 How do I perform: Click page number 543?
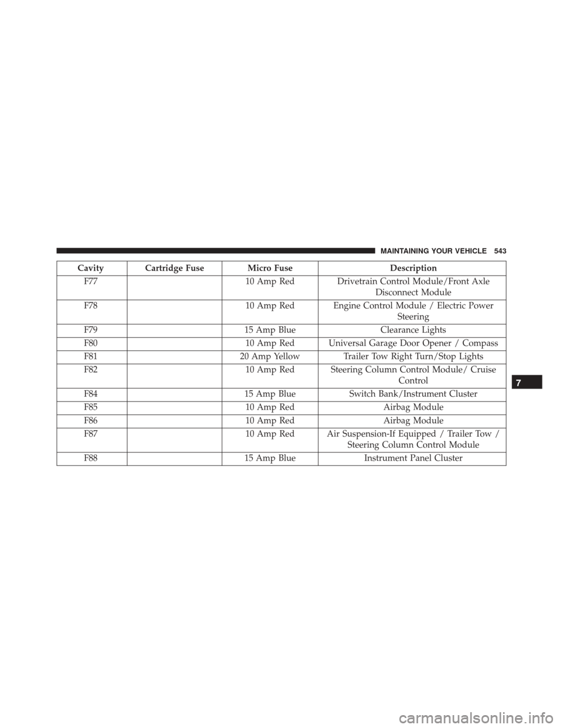(x=500, y=251)
